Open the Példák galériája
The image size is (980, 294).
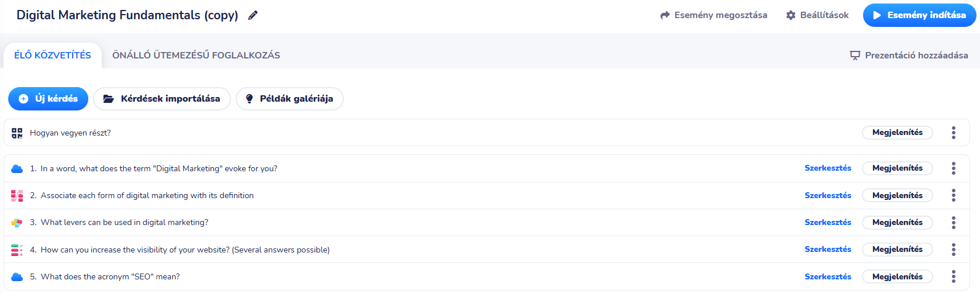coord(289,99)
